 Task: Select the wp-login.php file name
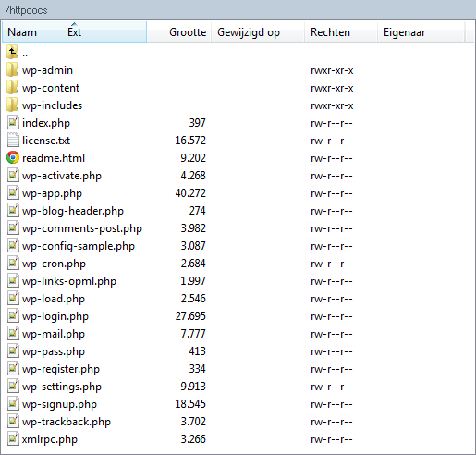55,316
